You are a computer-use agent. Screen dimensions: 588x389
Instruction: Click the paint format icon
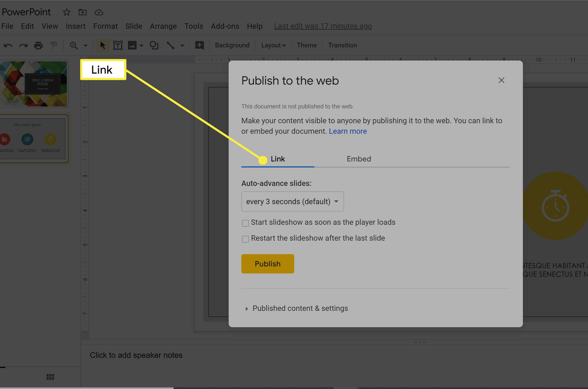coord(54,45)
